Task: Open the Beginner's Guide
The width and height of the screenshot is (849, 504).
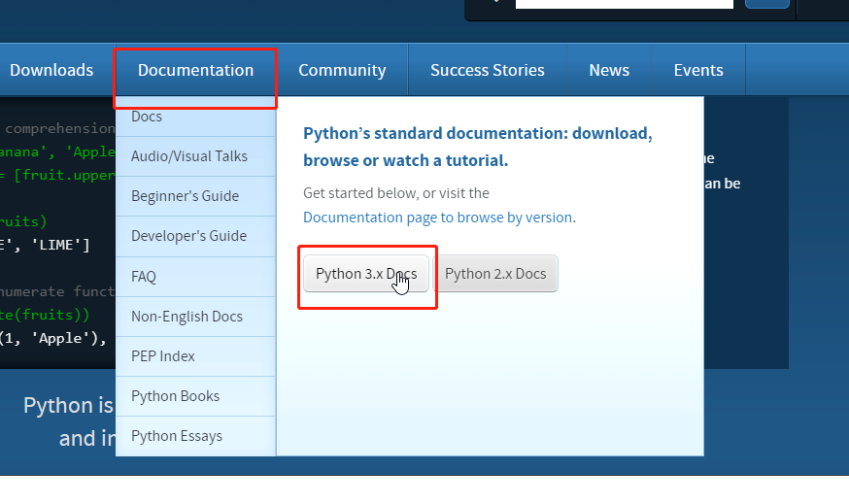Action: [x=185, y=196]
